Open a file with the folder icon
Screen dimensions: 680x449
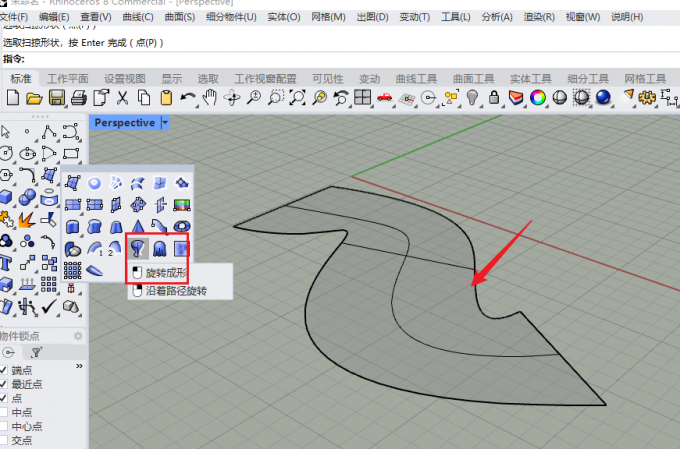pyautogui.click(x=34, y=98)
